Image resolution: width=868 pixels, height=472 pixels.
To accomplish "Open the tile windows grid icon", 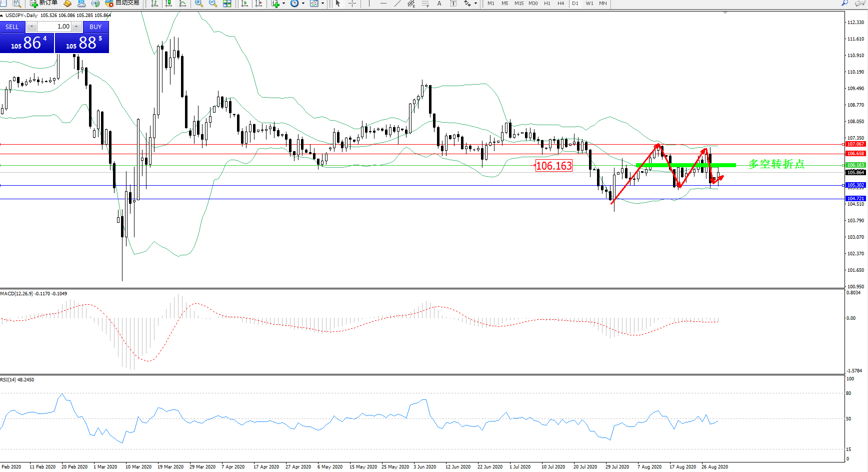I will [x=227, y=4].
